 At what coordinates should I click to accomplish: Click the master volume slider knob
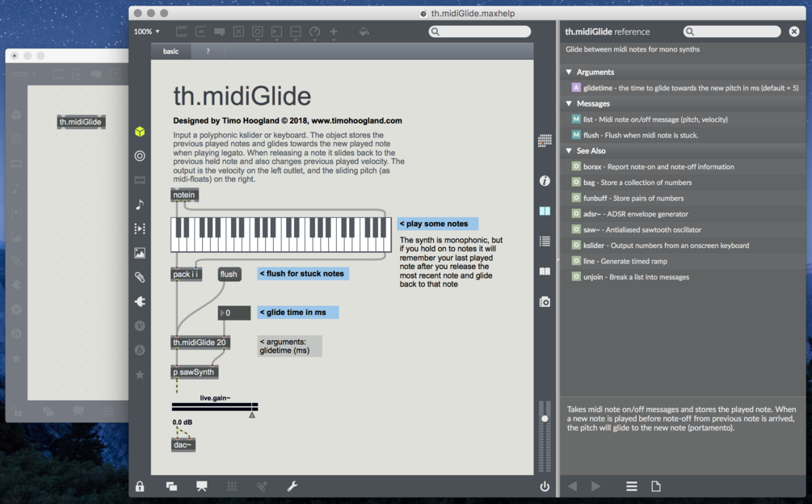click(545, 418)
